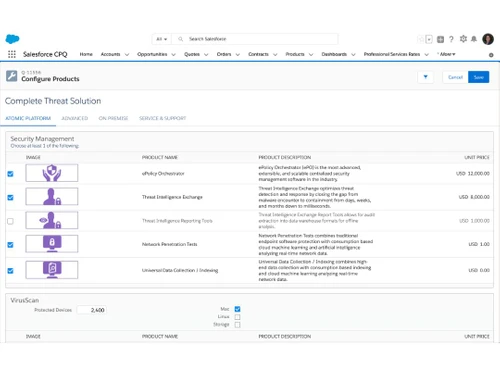Click the Cancel button
The image size is (500, 375).
(455, 77)
